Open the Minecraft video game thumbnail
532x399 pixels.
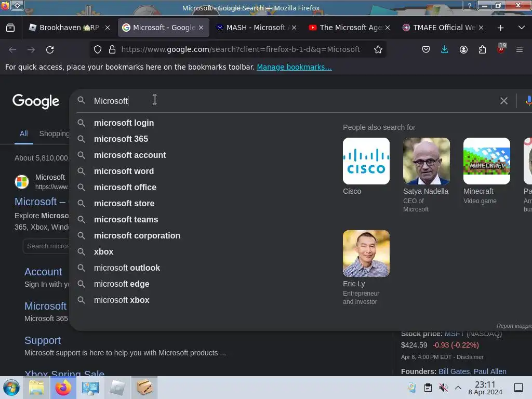point(486,161)
